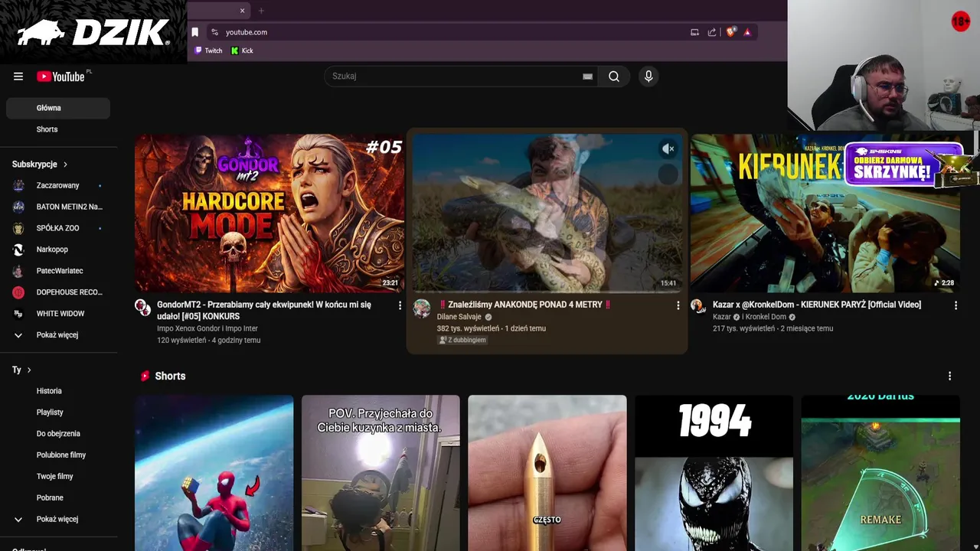Click the install app icon in address bar
The image size is (980, 551).
pyautogui.click(x=694, y=32)
